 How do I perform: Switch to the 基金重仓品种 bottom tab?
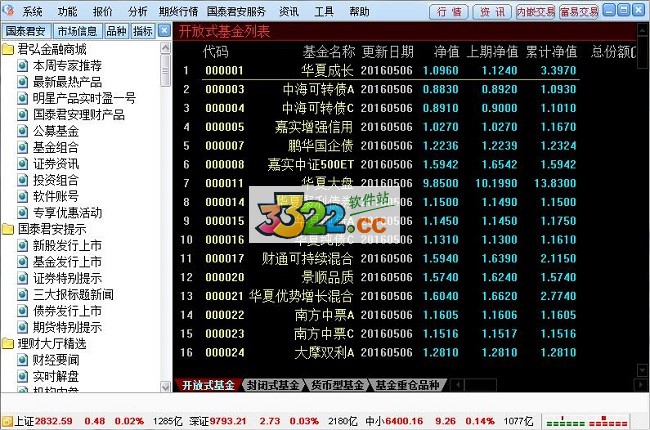pyautogui.click(x=407, y=385)
